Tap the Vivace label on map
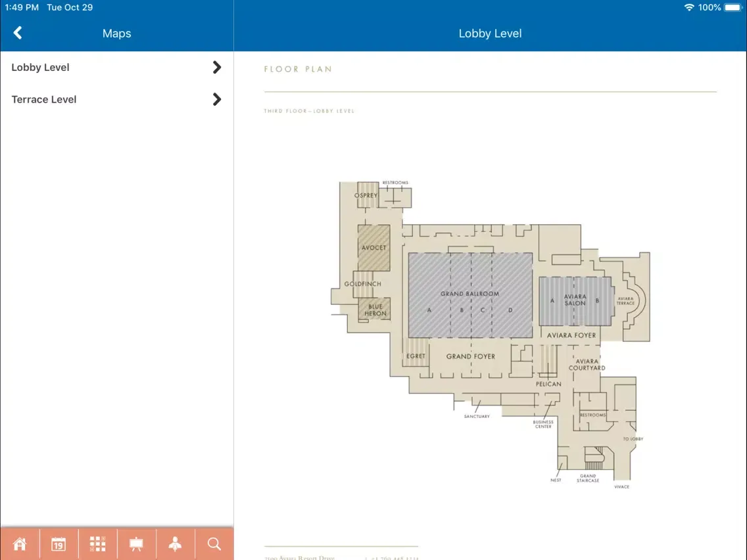 [x=621, y=486]
